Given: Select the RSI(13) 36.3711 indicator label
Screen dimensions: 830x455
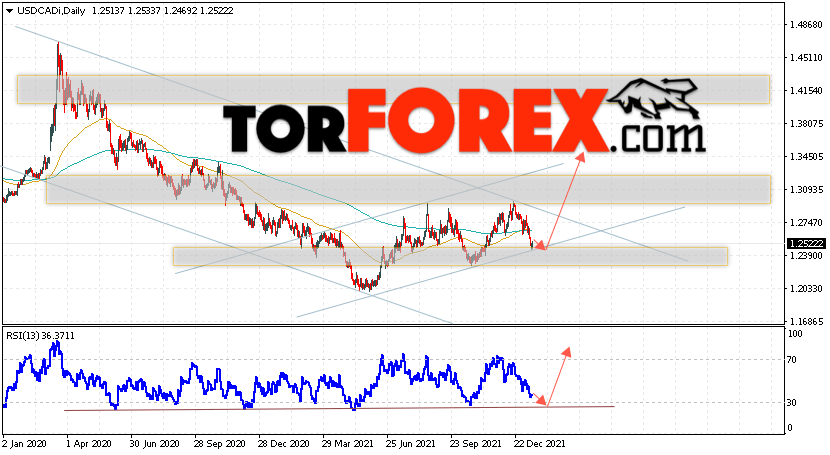Looking at the screenshot, I should (x=41, y=335).
